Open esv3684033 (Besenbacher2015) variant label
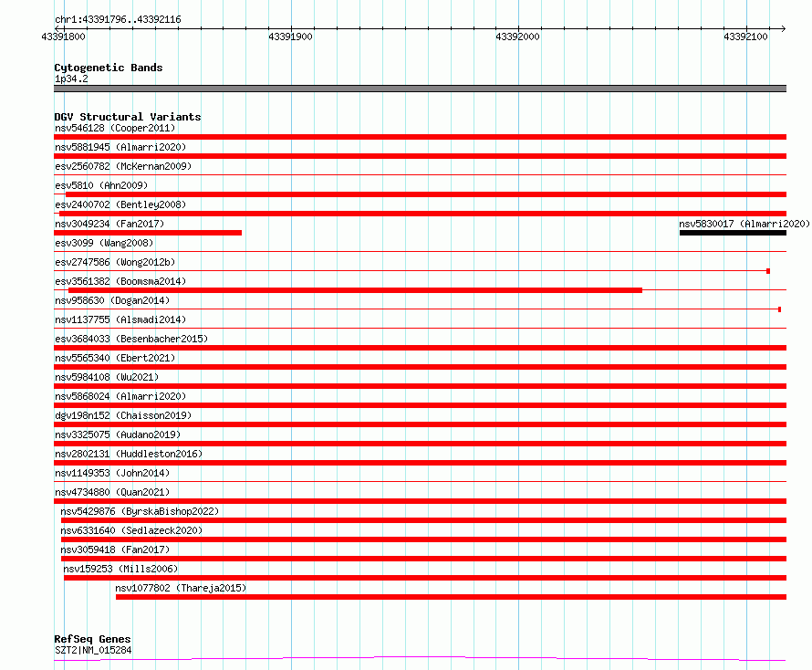Image resolution: width=812 pixels, height=670 pixels. coord(131,339)
